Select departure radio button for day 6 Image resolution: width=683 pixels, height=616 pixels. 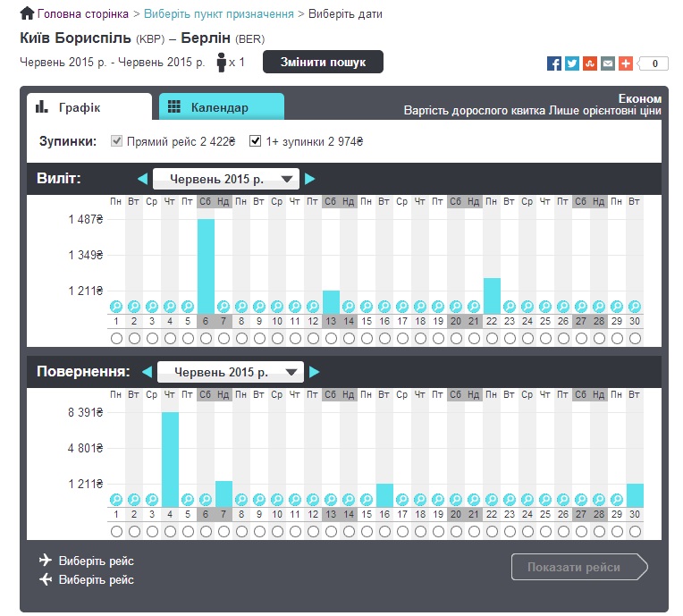click(206, 339)
